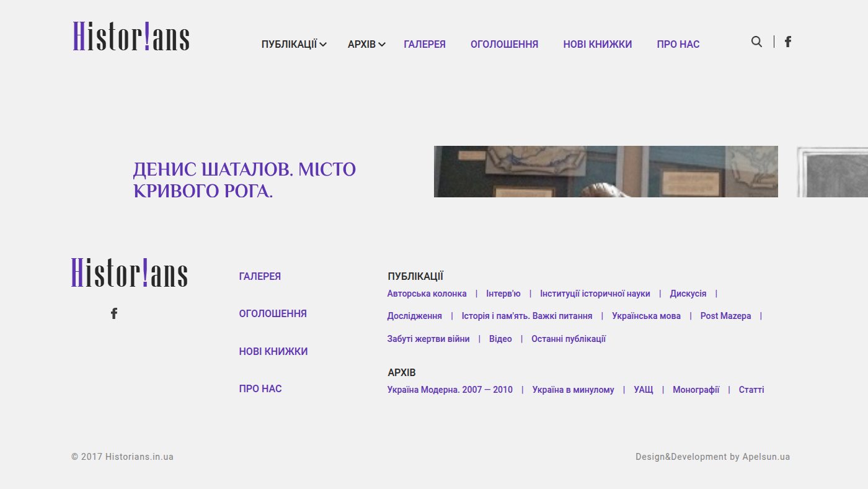Open Авторська колонка footer link
The width and height of the screenshot is (868, 489).
[x=427, y=294]
